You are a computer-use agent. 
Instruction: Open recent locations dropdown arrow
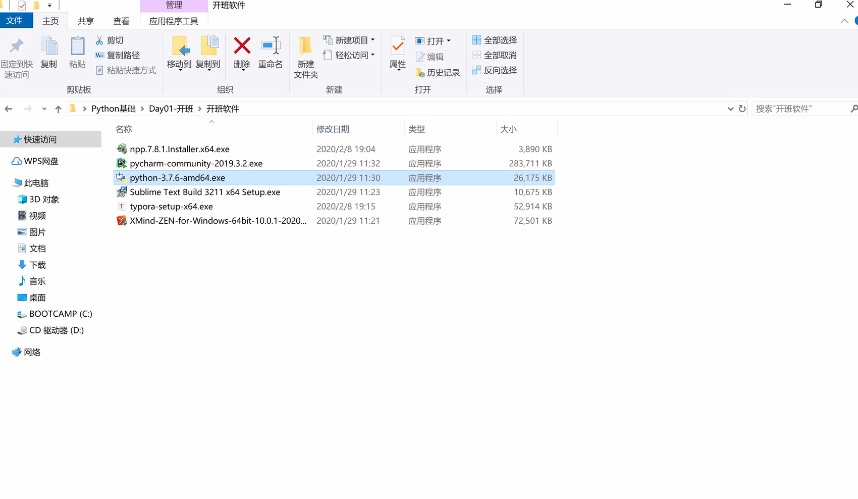point(44,109)
